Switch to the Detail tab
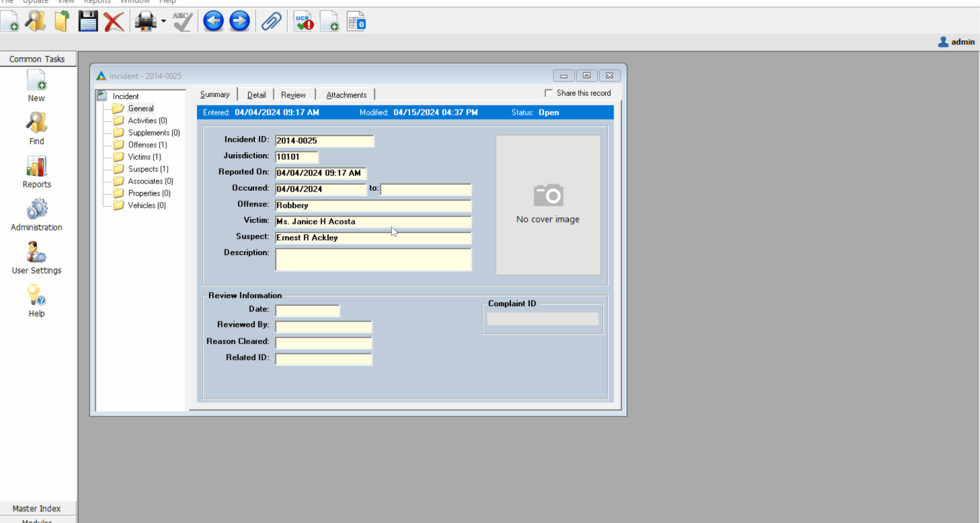Viewport: 980px width, 523px height. point(256,94)
